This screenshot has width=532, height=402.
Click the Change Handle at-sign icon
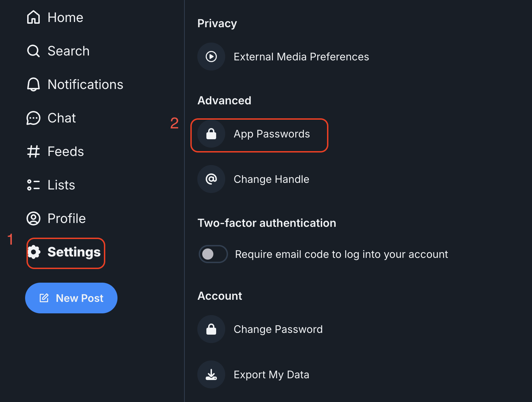point(211,179)
